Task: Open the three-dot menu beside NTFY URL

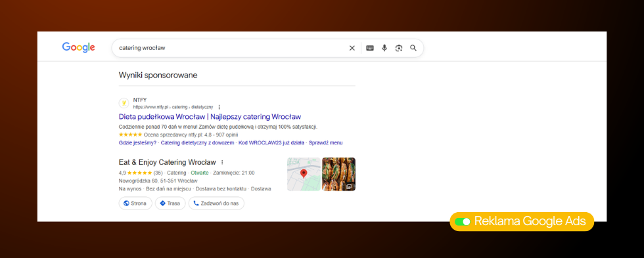Action: 219,107
